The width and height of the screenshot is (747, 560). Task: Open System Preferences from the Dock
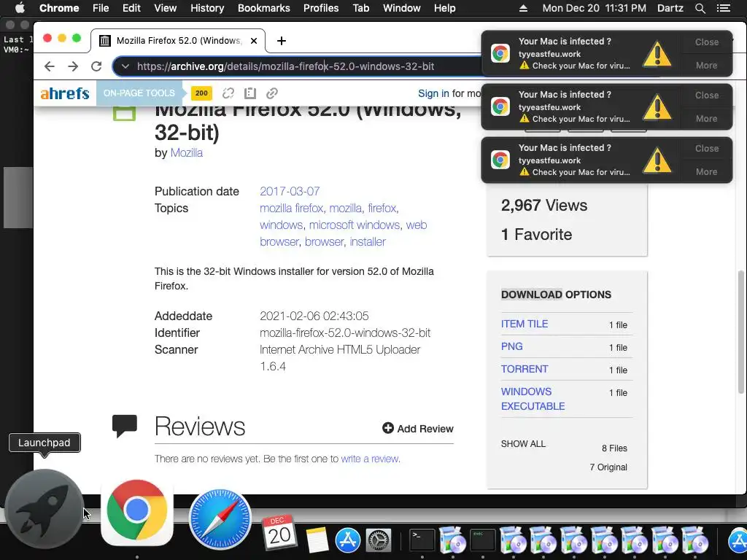coord(379,540)
